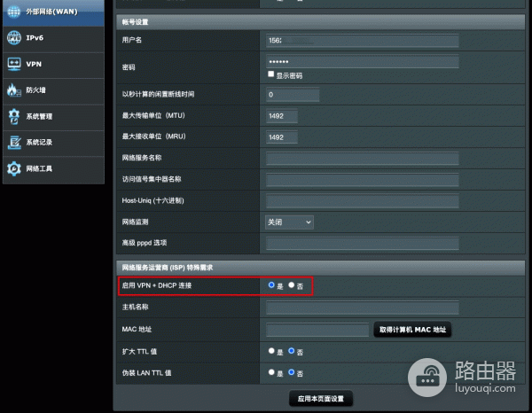Click the network tools icon

[x=14, y=168]
